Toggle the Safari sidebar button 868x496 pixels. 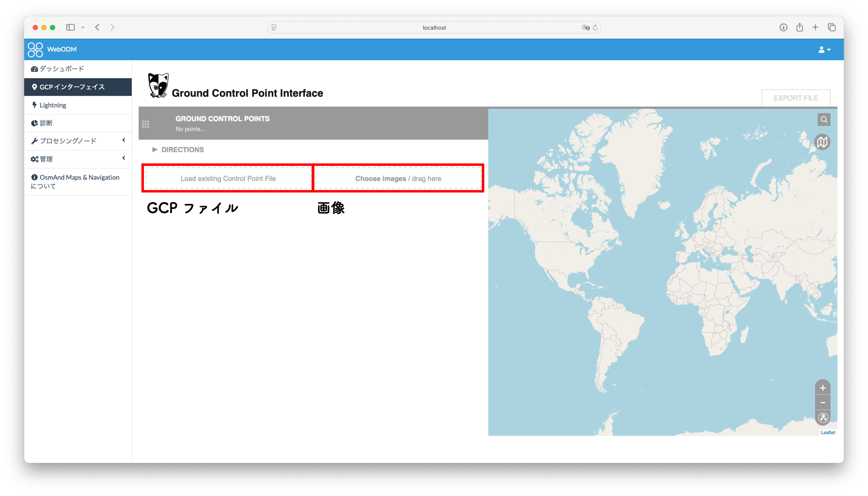(70, 27)
